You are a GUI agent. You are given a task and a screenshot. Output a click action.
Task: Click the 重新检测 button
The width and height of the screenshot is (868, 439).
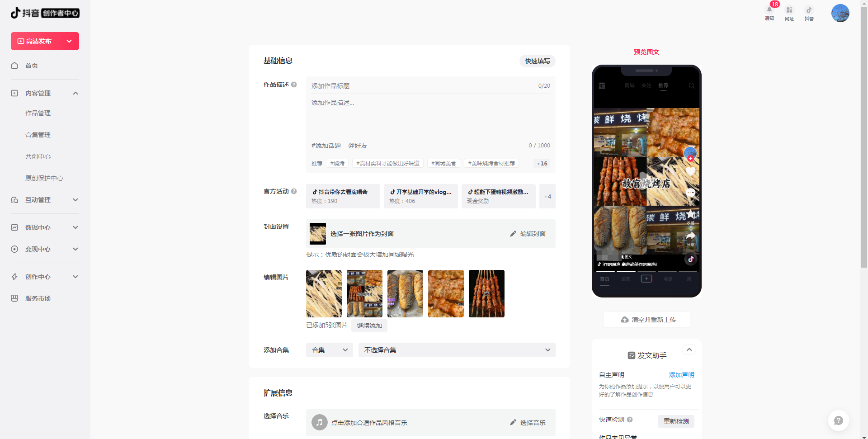click(x=676, y=421)
